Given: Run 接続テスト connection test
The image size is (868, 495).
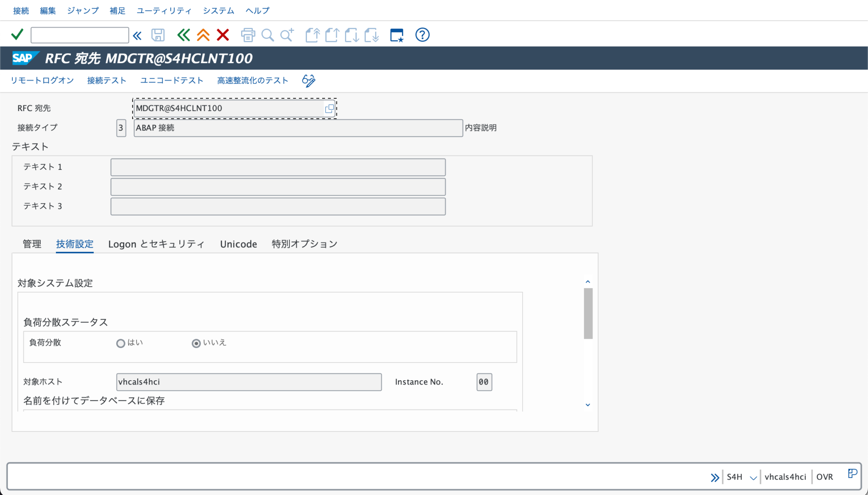Looking at the screenshot, I should click(x=107, y=80).
